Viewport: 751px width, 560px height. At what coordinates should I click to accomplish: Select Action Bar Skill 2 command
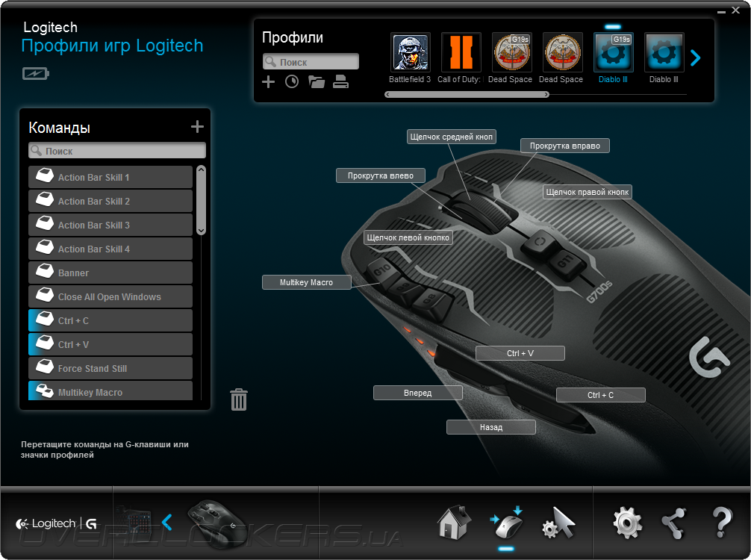(x=110, y=201)
